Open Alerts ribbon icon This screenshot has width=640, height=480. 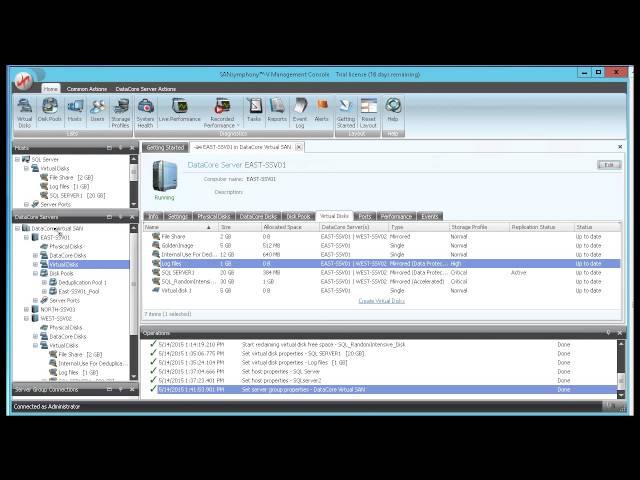(x=322, y=110)
